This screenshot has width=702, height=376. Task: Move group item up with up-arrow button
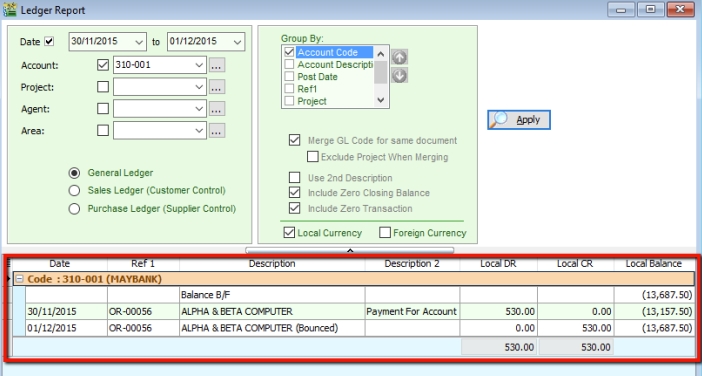click(x=399, y=57)
